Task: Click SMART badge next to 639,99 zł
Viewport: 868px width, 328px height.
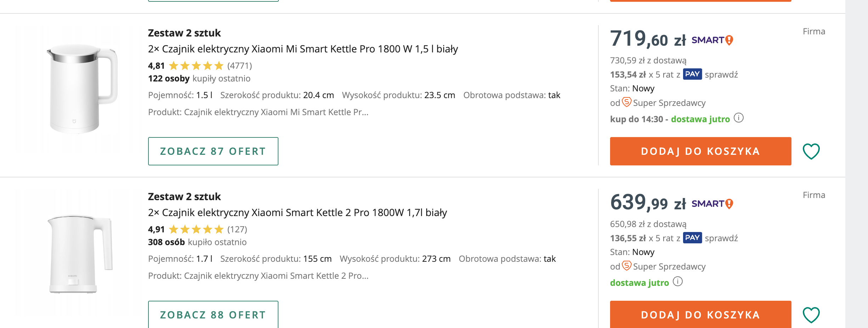Action: [x=712, y=204]
